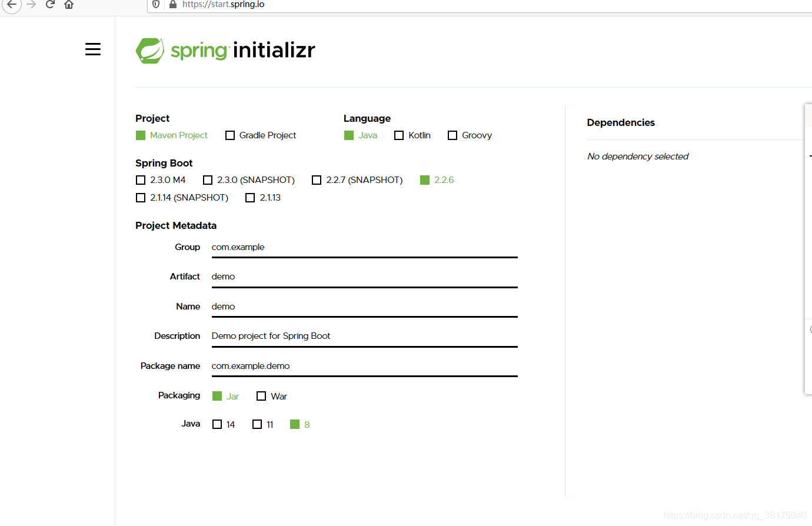Reload the page
The image size is (812, 526).
coord(50,5)
